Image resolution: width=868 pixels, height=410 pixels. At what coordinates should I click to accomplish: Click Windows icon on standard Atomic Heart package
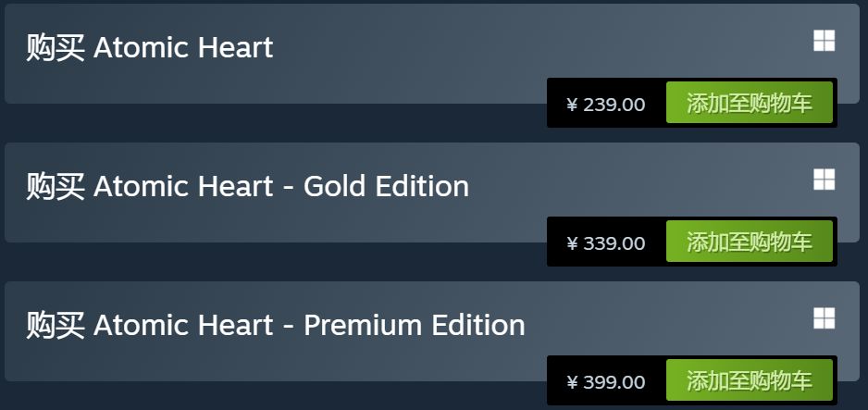tap(824, 41)
